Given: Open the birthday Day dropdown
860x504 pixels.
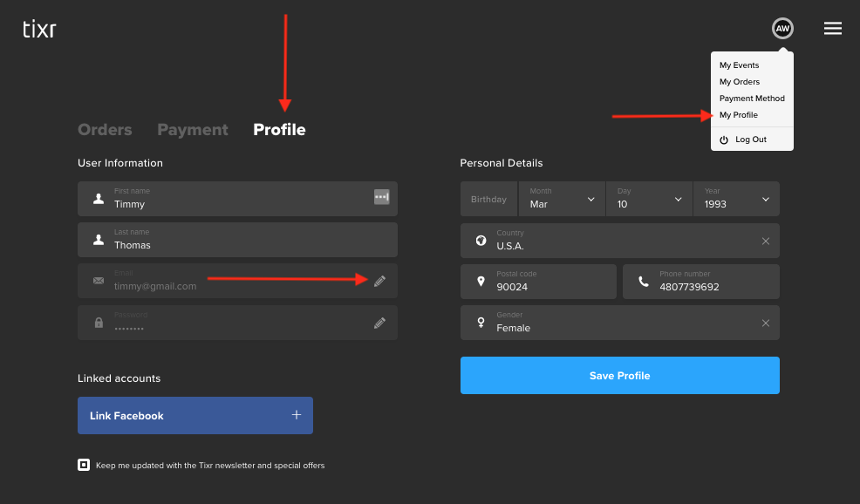Looking at the screenshot, I should pyautogui.click(x=650, y=199).
